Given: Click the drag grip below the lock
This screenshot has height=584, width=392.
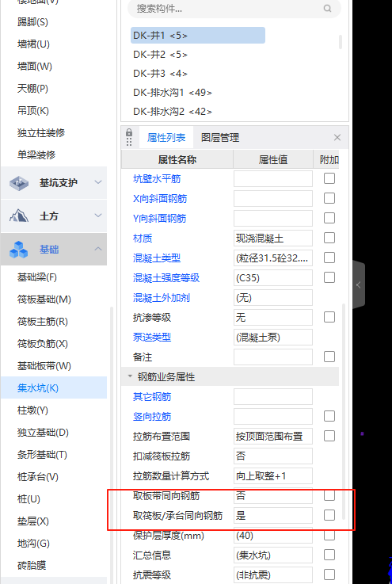Looking at the screenshot, I should 129,142.
